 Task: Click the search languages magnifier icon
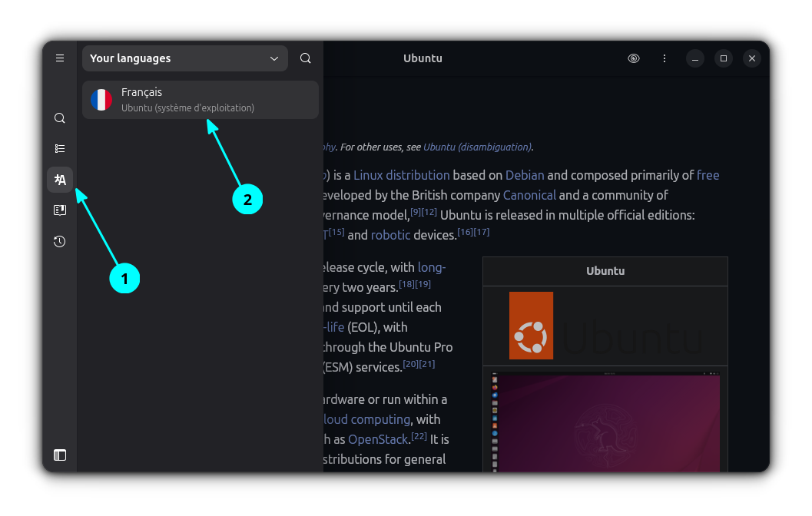[x=306, y=58]
